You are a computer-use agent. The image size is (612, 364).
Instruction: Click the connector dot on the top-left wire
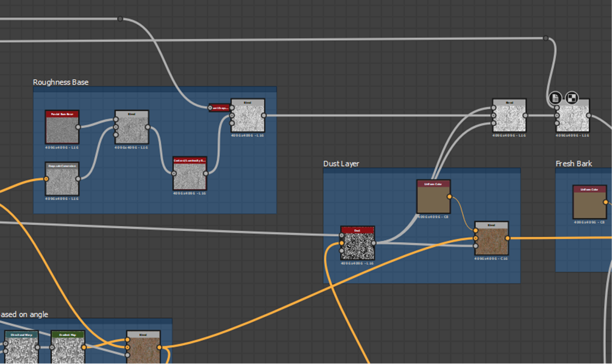120,19
